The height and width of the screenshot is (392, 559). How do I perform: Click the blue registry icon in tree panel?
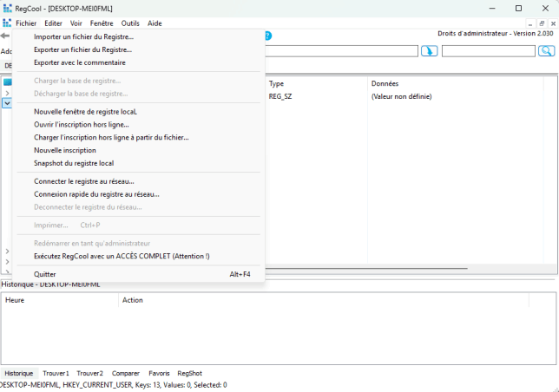pyautogui.click(x=7, y=82)
